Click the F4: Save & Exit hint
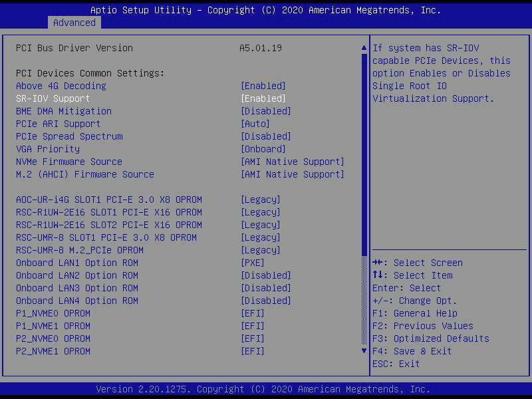 (412, 351)
